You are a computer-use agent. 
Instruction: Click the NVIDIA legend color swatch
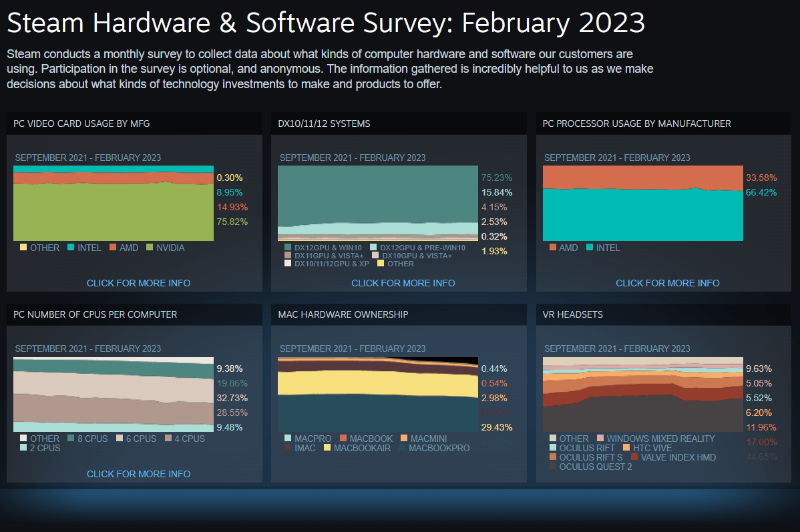click(150, 248)
